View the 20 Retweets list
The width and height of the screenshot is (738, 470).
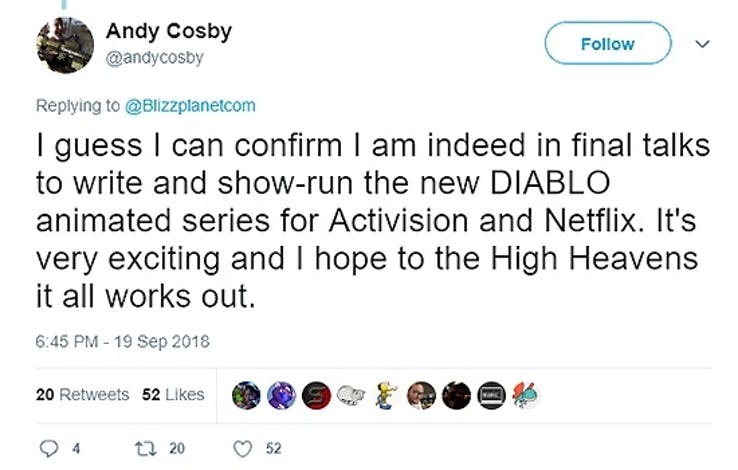[x=82, y=394]
